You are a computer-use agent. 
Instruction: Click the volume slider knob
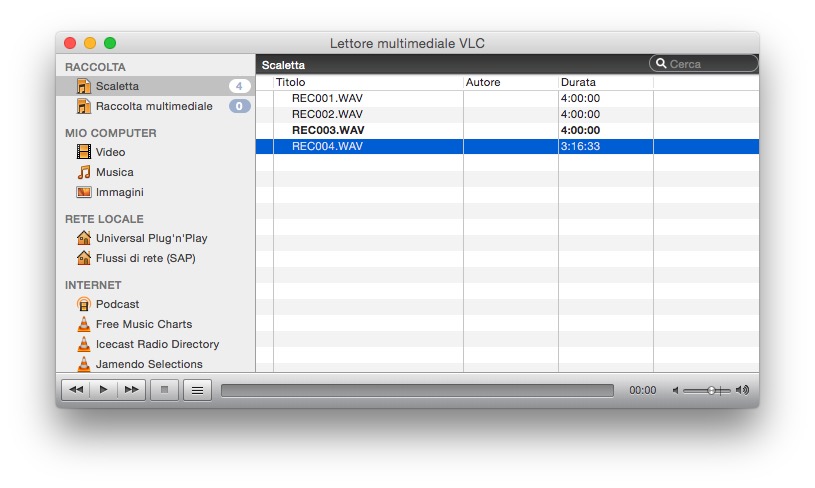tap(711, 390)
